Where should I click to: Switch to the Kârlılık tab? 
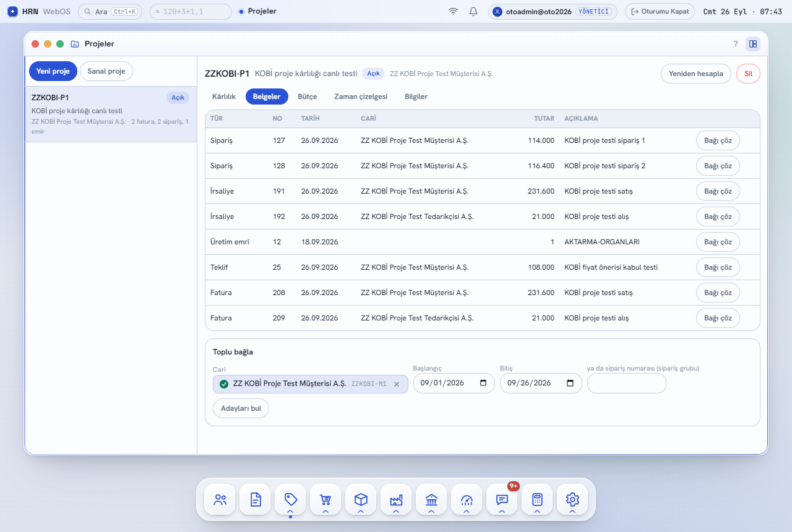click(x=224, y=97)
